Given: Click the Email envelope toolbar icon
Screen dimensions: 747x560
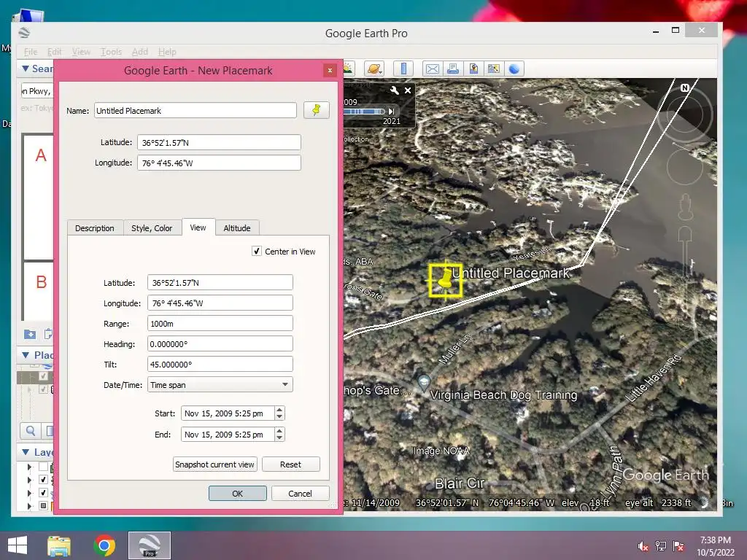Looking at the screenshot, I should pos(433,69).
